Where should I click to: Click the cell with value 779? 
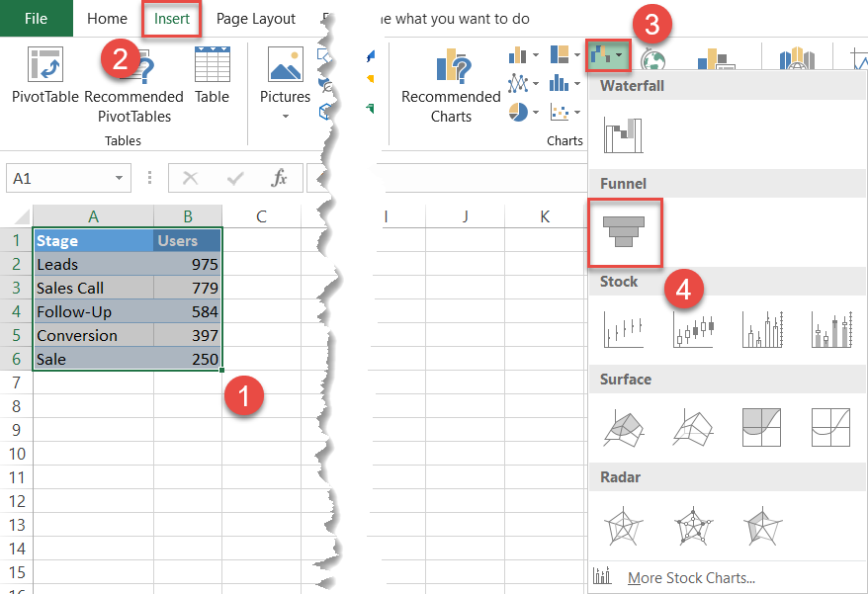(x=188, y=288)
